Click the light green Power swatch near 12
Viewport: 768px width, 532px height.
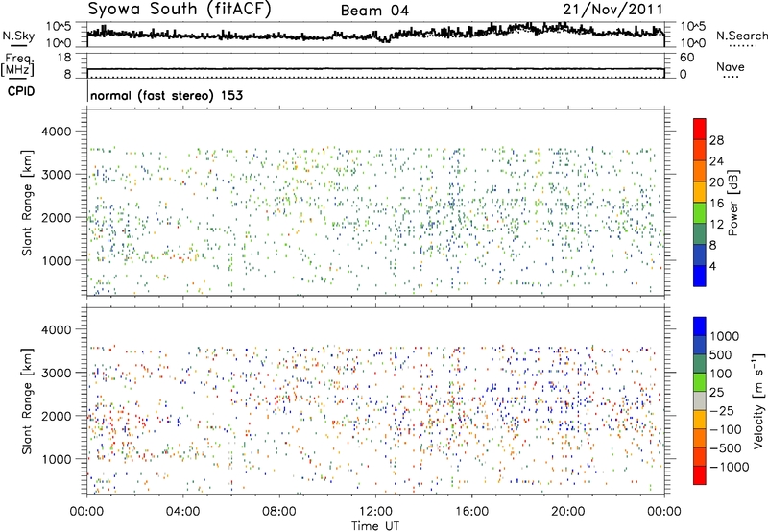[x=700, y=212]
